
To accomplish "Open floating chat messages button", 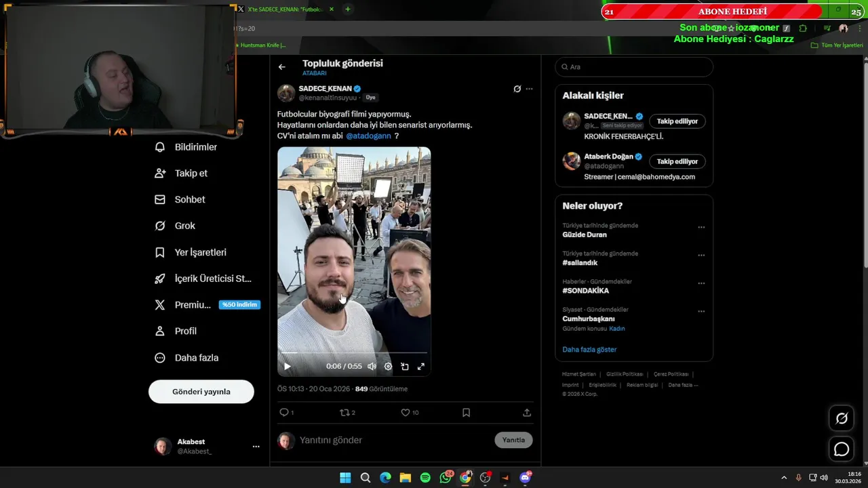I will pos(842,449).
